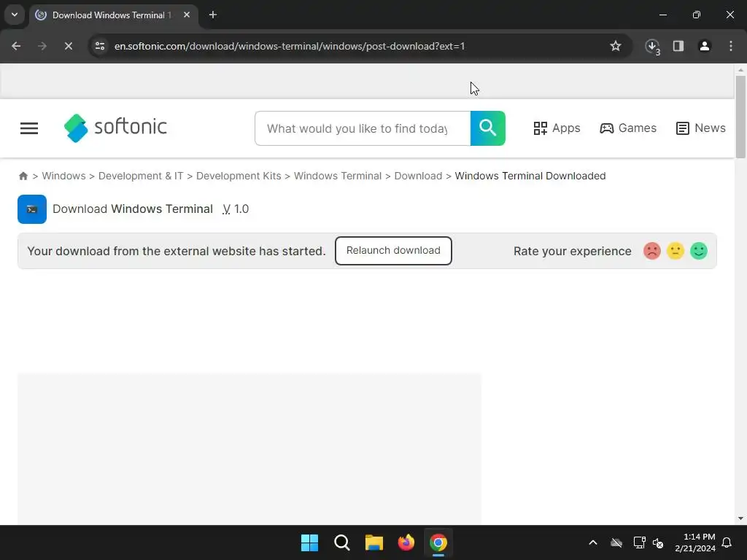Image resolution: width=747 pixels, height=560 pixels.
Task: Open the Development Kits breadcrumb
Action: [x=239, y=176]
